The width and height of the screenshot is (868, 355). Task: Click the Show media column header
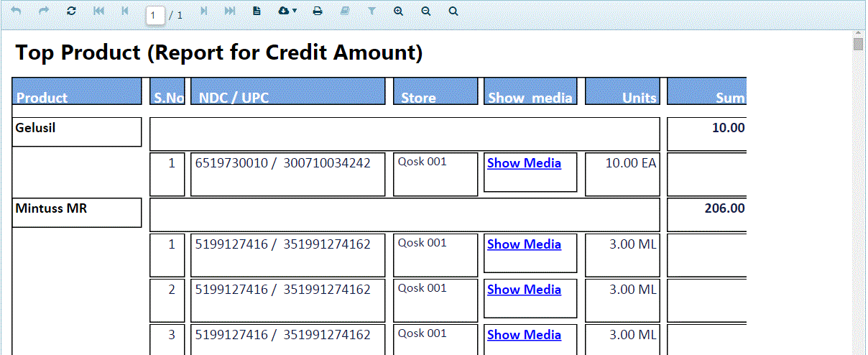pos(530,91)
